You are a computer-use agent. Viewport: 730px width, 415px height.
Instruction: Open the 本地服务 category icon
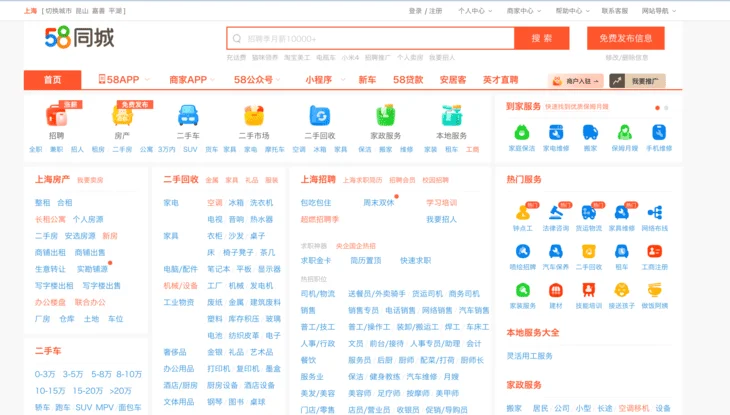(451, 116)
